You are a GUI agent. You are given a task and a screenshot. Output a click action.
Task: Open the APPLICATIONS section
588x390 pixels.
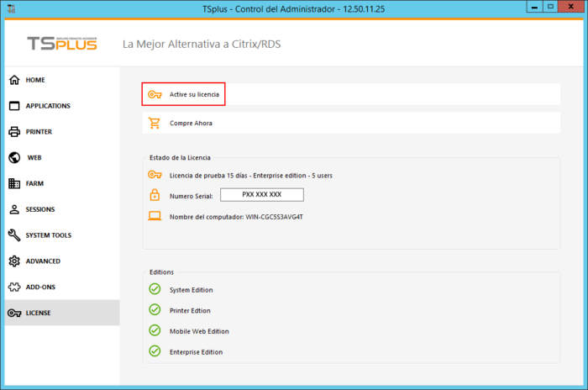click(x=62, y=106)
